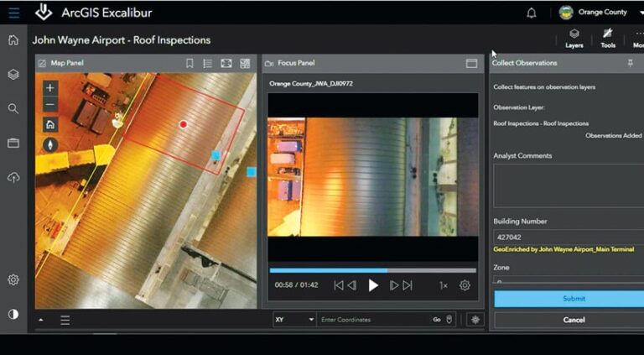Open the legend list in Map Panel
The width and height of the screenshot is (644, 355).
coord(208,63)
